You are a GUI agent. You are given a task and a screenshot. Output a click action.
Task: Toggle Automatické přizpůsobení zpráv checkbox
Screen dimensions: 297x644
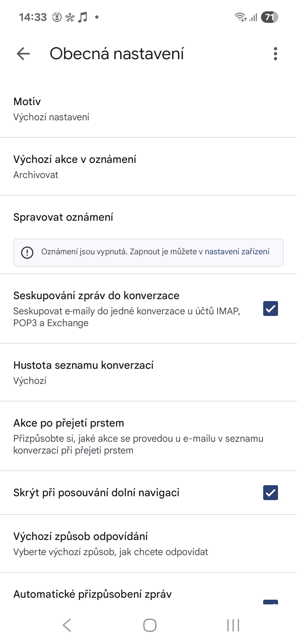pos(270,601)
